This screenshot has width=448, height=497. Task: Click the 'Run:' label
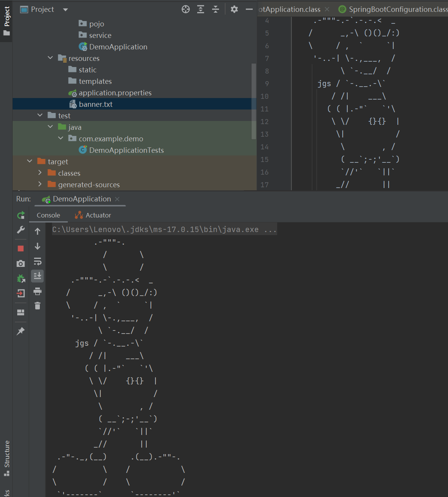pos(23,199)
